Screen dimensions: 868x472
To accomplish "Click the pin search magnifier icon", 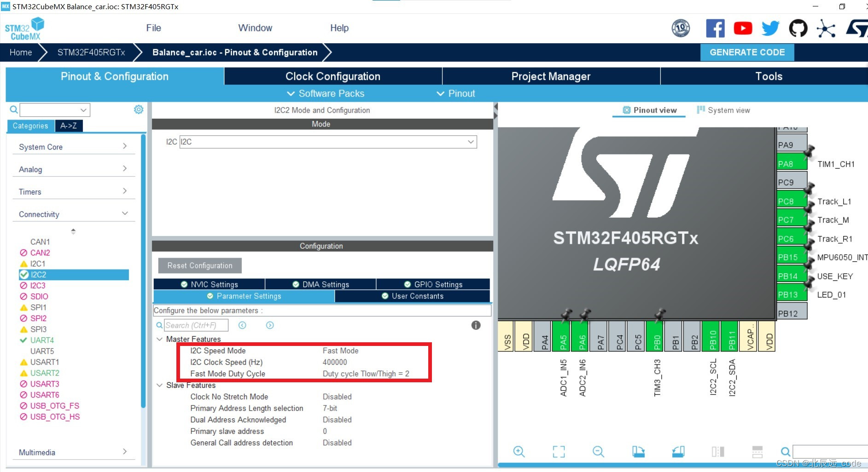I will 786,452.
